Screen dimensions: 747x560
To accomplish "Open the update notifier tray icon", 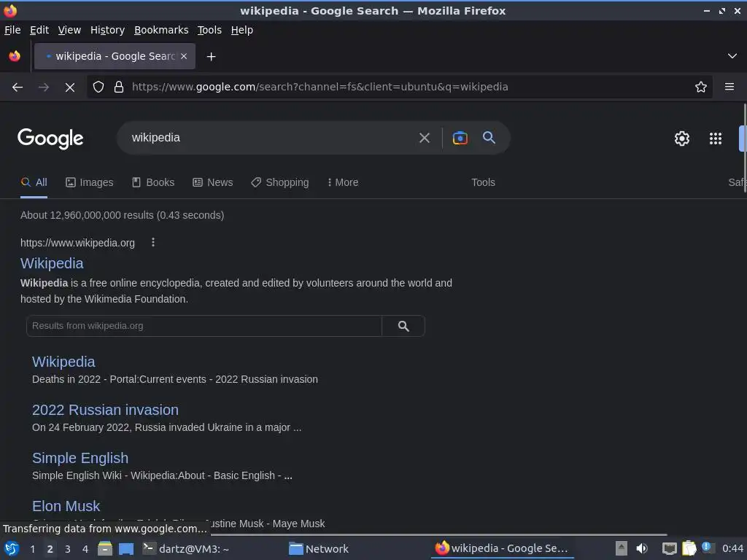I will (708, 548).
